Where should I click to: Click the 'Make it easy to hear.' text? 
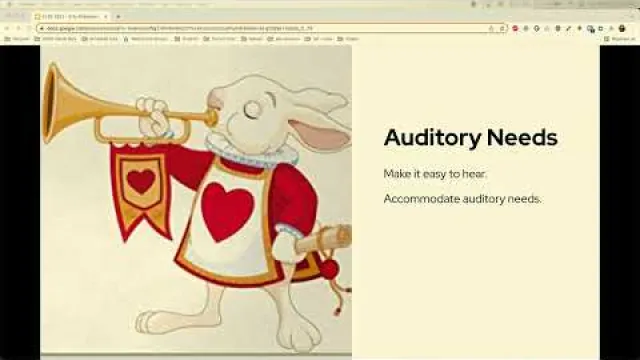coord(435,174)
